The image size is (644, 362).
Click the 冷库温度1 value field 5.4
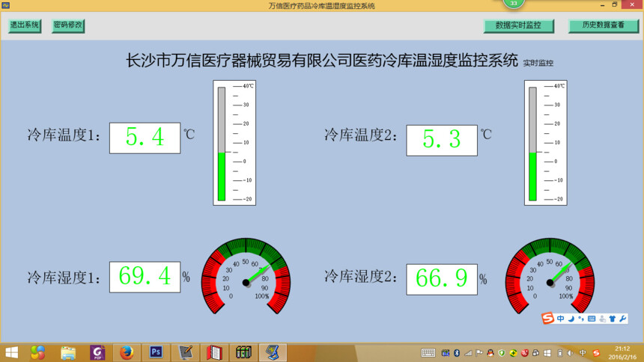tap(145, 138)
